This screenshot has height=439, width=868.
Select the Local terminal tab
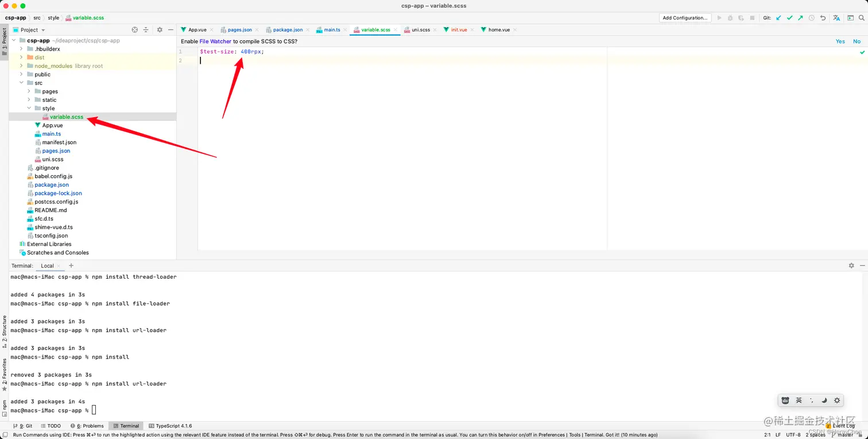47,265
